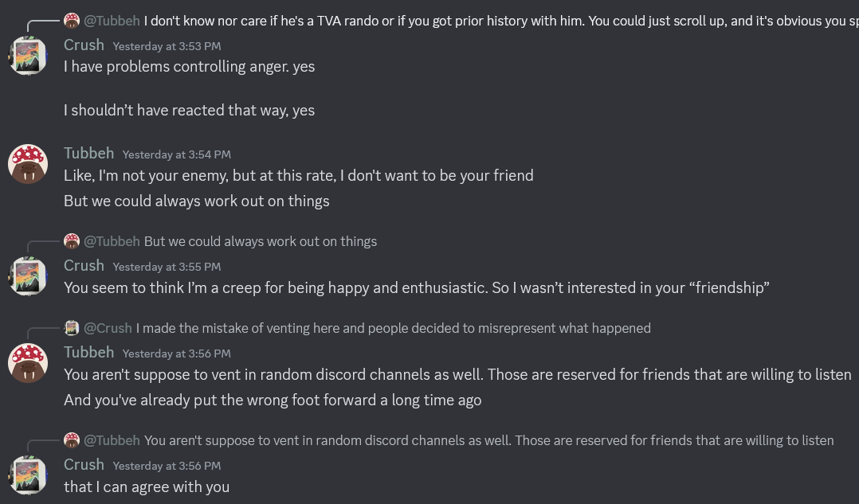859x504 pixels.
Task: Click small Tubbeh avatar in 'work out on things' reply
Action: [72, 241]
